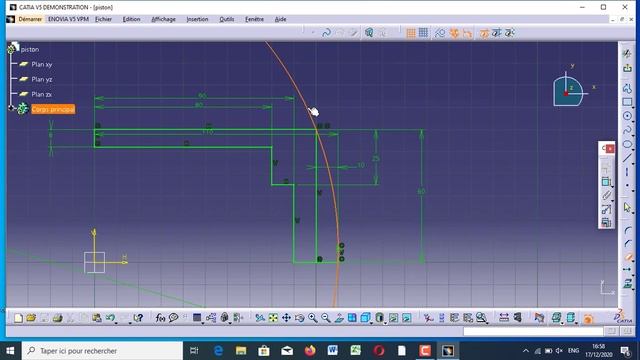640x360 pixels.
Task: Open Word from the taskbar
Action: tap(333, 351)
